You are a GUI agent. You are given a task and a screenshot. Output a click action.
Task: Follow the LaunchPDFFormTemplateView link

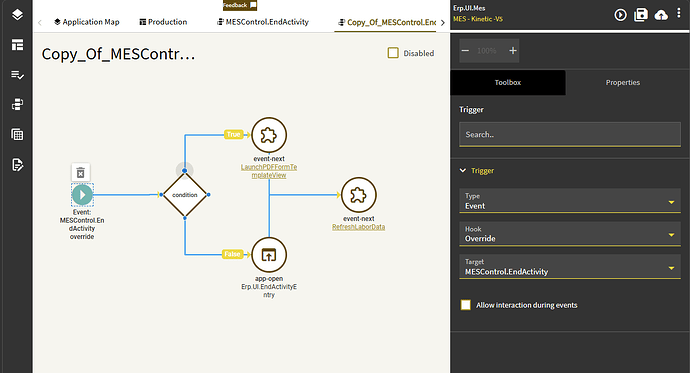[269, 171]
